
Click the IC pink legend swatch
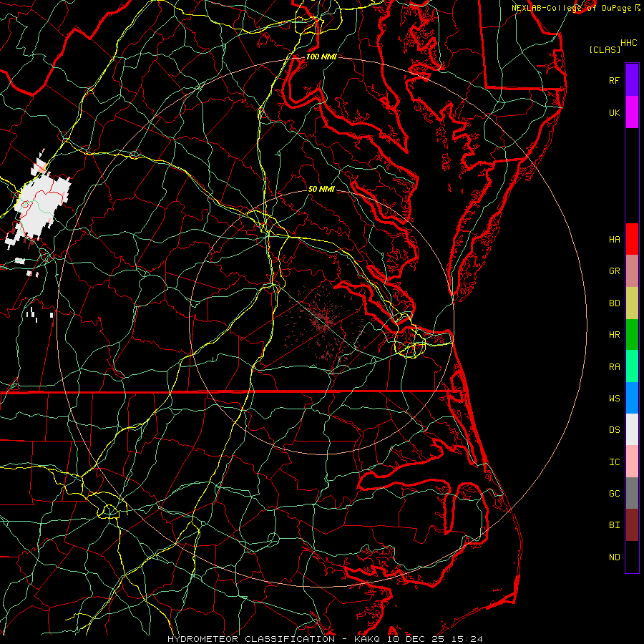[632, 462]
